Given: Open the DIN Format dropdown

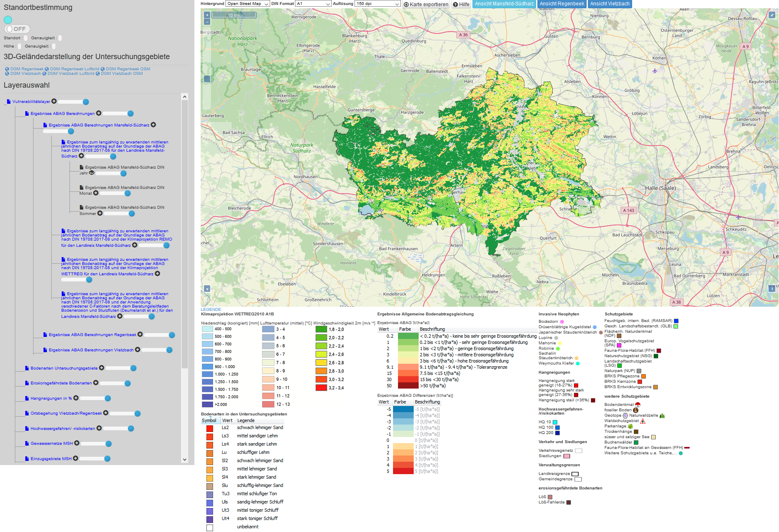Looking at the screenshot, I should tap(313, 4).
